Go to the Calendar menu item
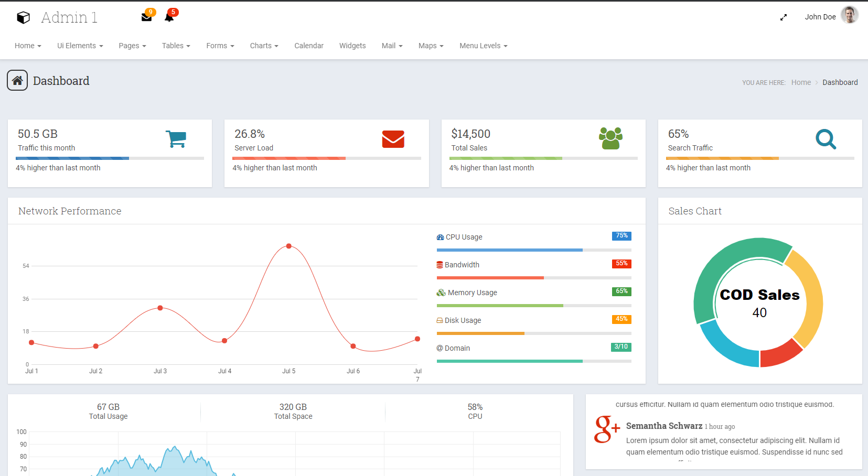The image size is (868, 476). (x=309, y=46)
